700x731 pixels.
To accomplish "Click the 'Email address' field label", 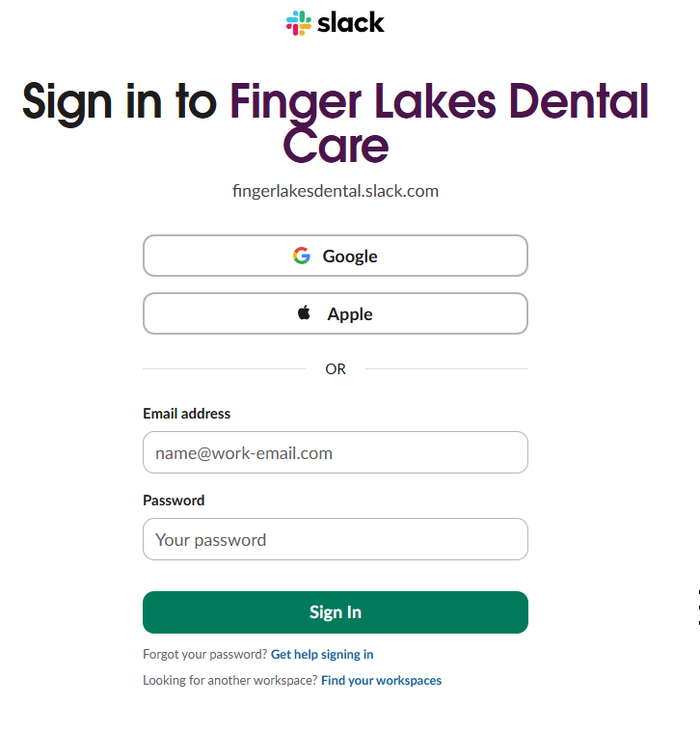I will pyautogui.click(x=187, y=414).
